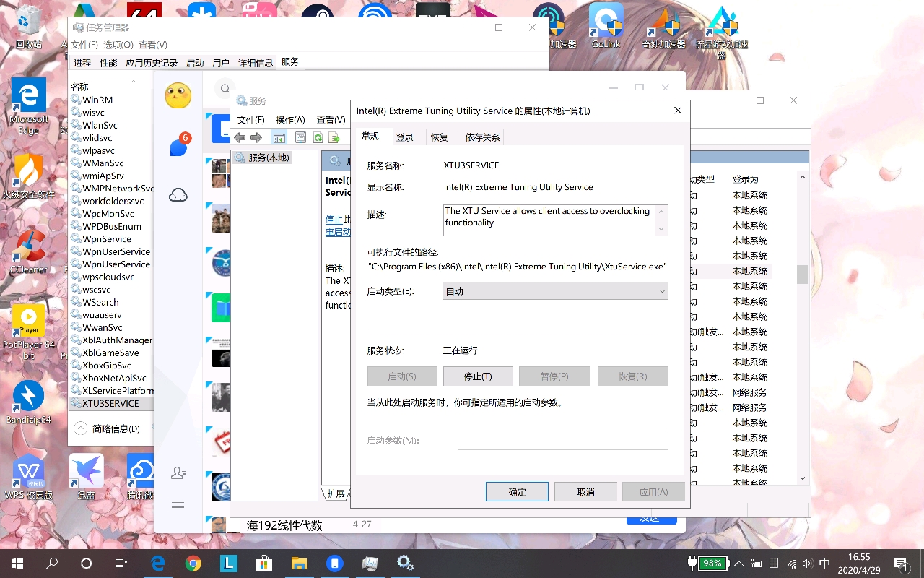This screenshot has height=578, width=924.
Task: Open the cloud icon in TIM sidebar
Action: 178,194
